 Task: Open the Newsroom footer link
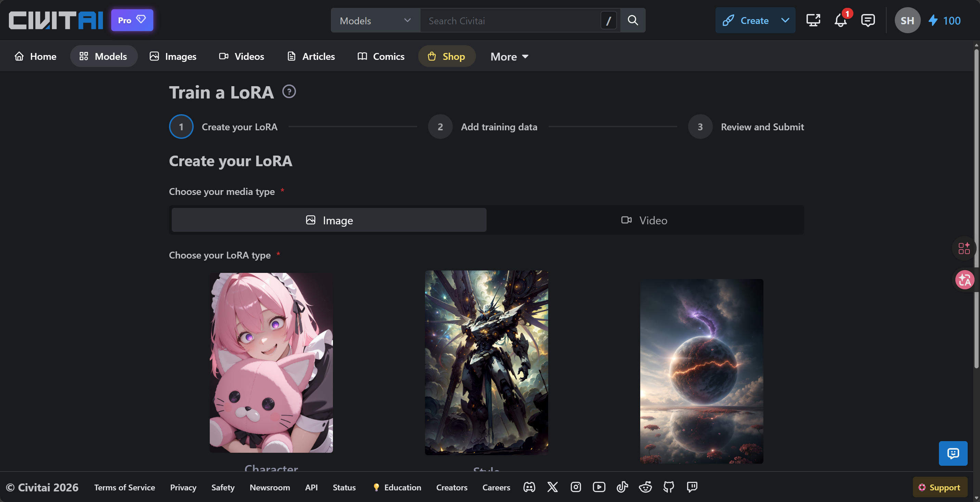coord(270,488)
